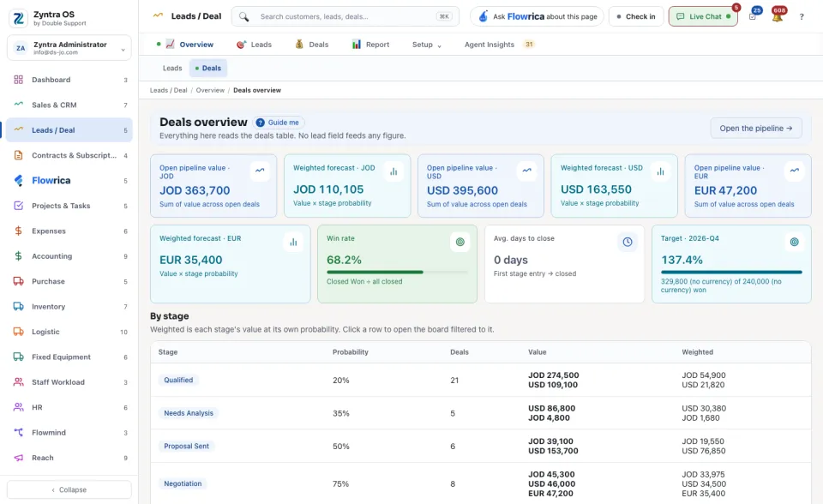Image resolution: width=823 pixels, height=504 pixels.
Task: Click the Sales & CRM trend icon
Action: click(x=18, y=105)
